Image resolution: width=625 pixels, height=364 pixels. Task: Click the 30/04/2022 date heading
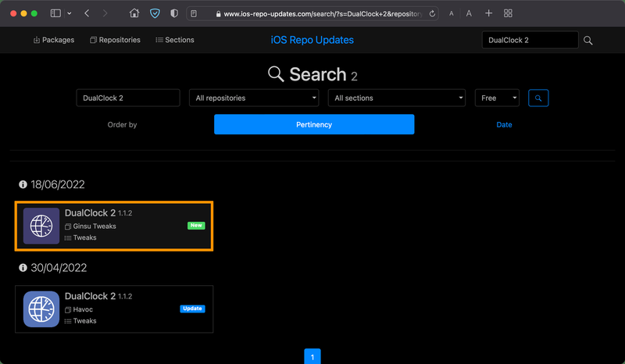pos(59,268)
